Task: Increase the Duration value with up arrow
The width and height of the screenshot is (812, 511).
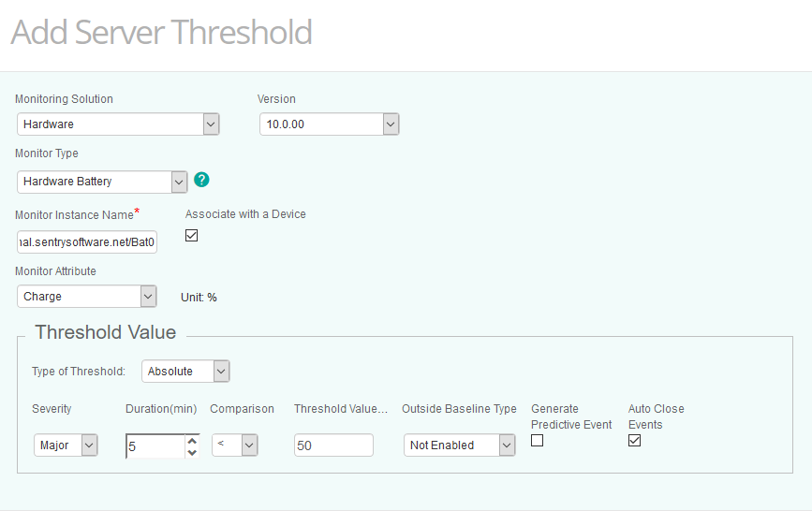Action: pyautogui.click(x=192, y=441)
